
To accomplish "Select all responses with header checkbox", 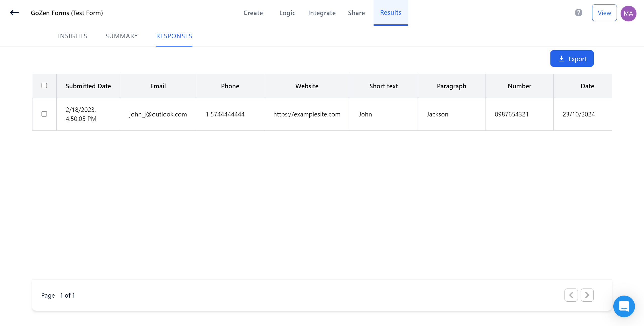I will [44, 86].
